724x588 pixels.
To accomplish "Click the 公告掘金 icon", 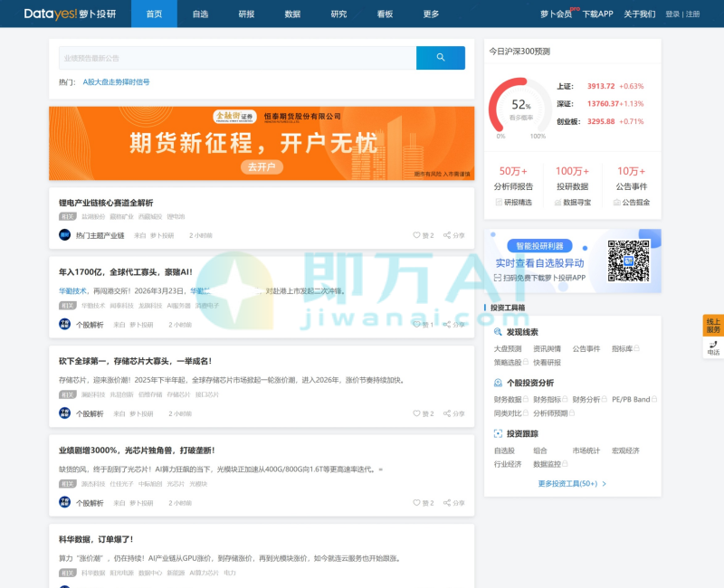I will coord(616,202).
